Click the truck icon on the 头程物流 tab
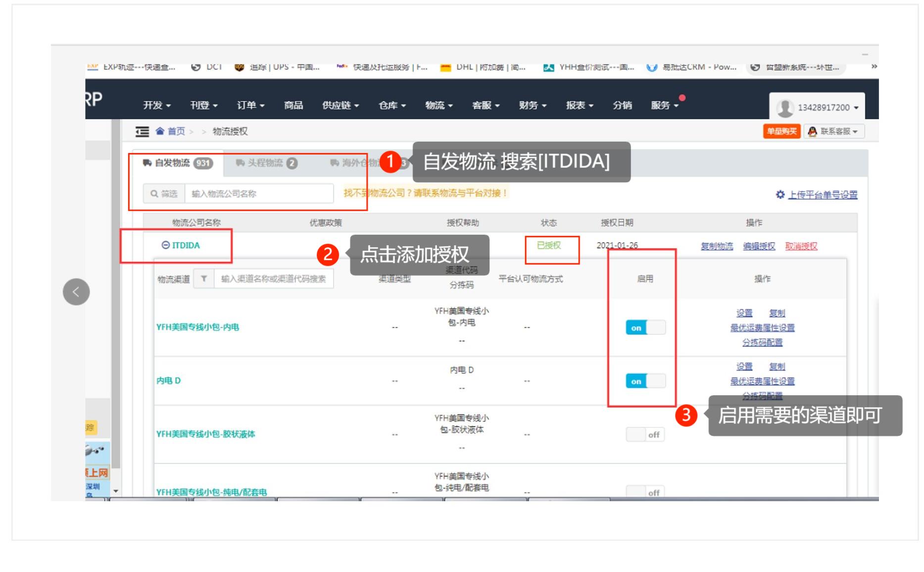 (x=241, y=163)
